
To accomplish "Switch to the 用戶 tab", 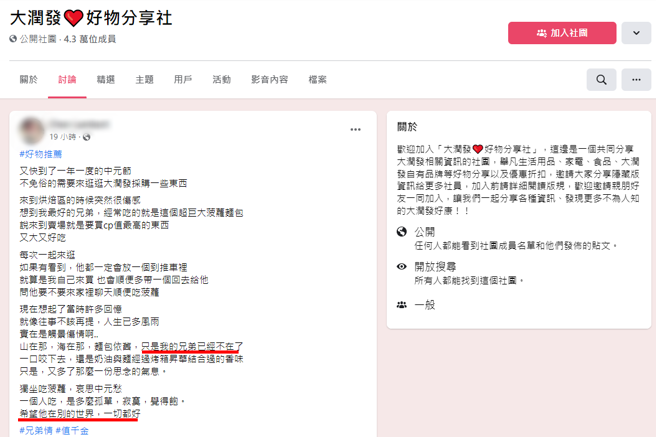I will coord(183,79).
